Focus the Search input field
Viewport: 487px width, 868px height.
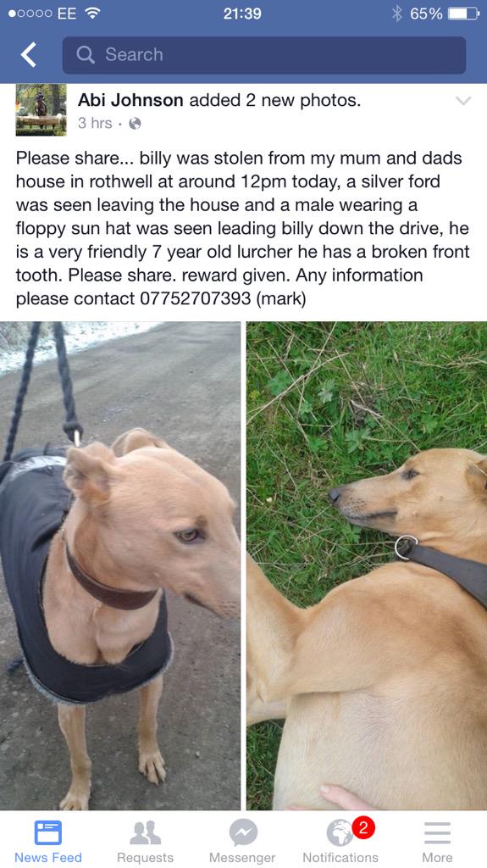tap(264, 55)
